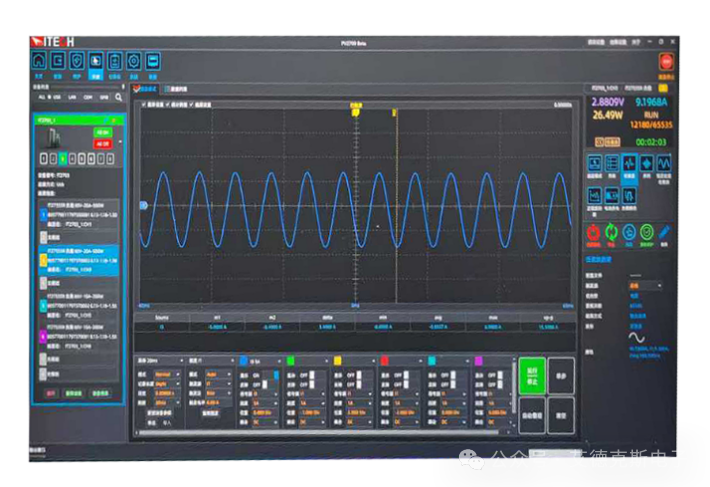Viewport: 710px width, 487px height.
Task: Click button right of green Run/Stop
Action: (561, 376)
